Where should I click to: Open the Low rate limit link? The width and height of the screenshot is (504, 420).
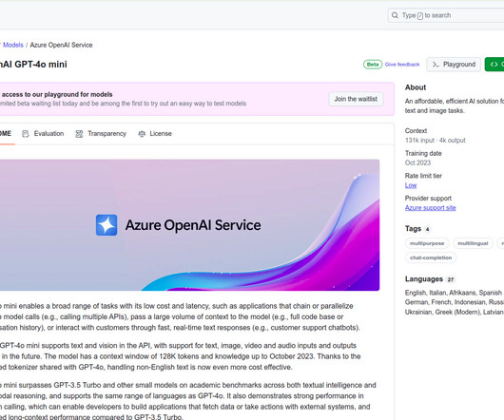(411, 185)
